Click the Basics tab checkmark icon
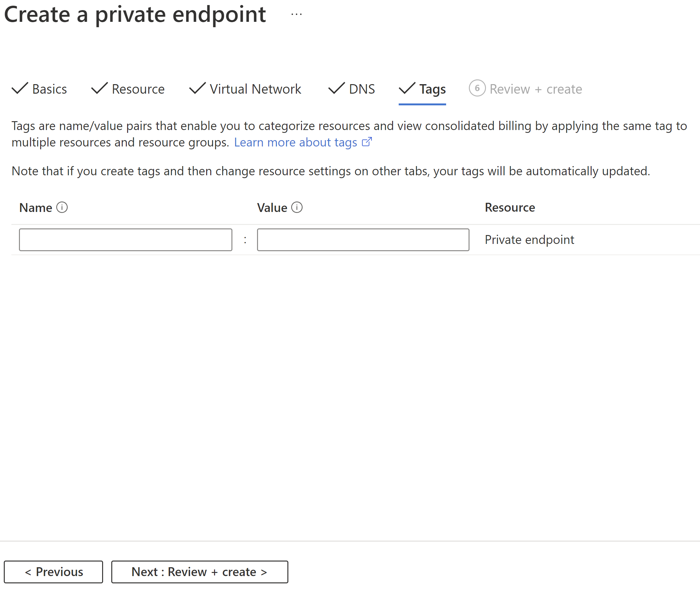The image size is (700, 596). (x=20, y=89)
